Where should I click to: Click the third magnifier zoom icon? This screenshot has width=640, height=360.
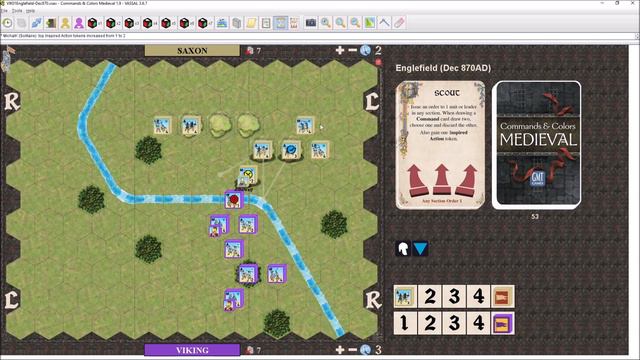(x=355, y=23)
